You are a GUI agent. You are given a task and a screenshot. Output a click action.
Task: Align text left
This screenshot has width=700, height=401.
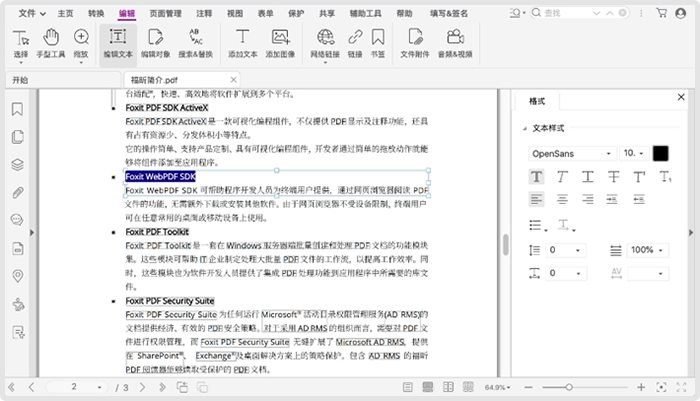pos(536,199)
